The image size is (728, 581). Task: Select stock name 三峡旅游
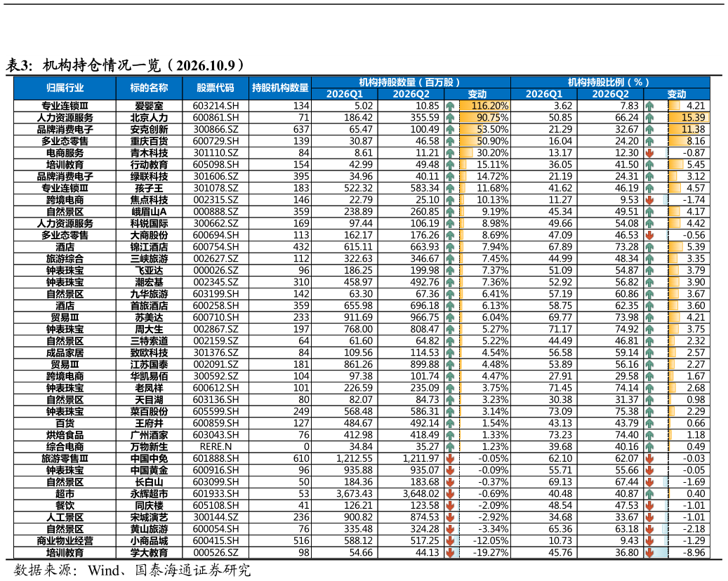click(x=149, y=258)
